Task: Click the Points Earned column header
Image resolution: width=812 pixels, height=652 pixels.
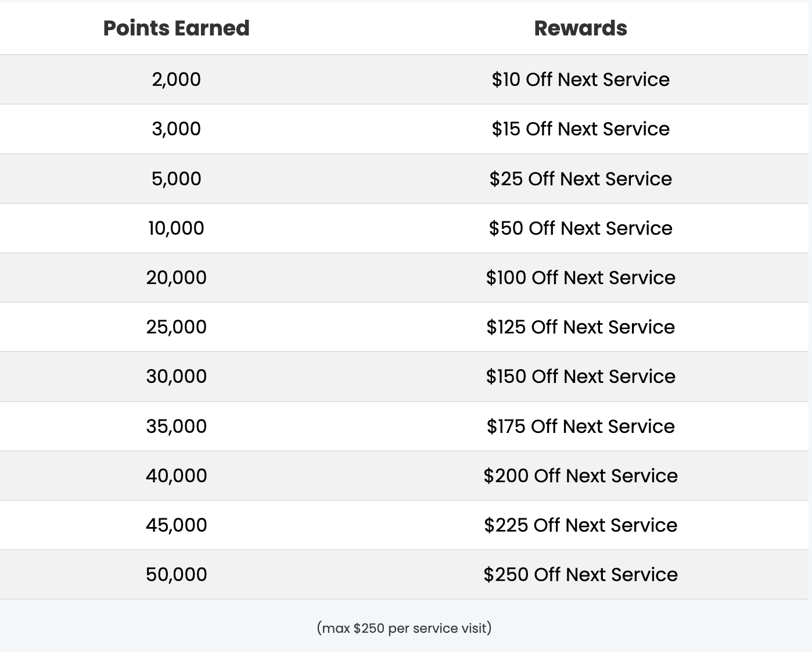Action: coord(176,28)
